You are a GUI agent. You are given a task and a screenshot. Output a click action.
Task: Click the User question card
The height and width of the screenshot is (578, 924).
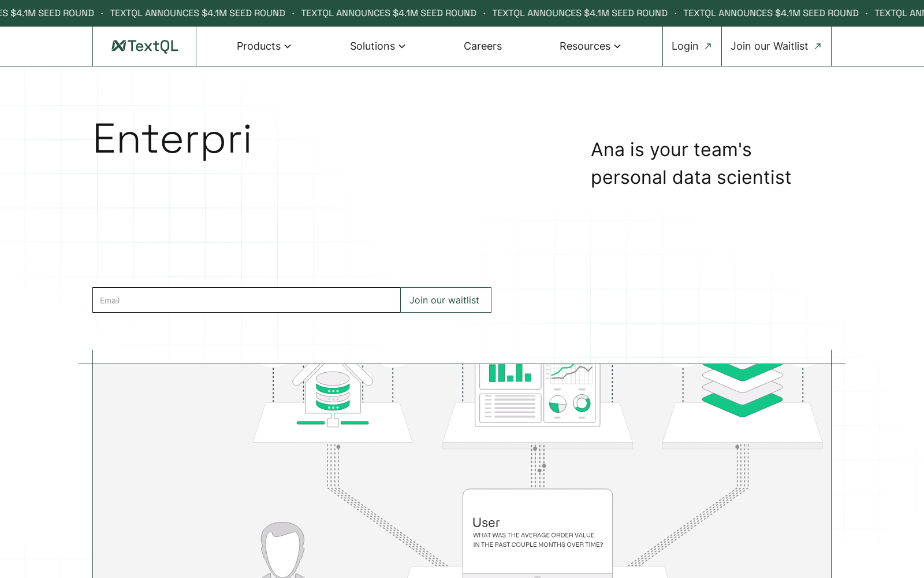click(538, 532)
